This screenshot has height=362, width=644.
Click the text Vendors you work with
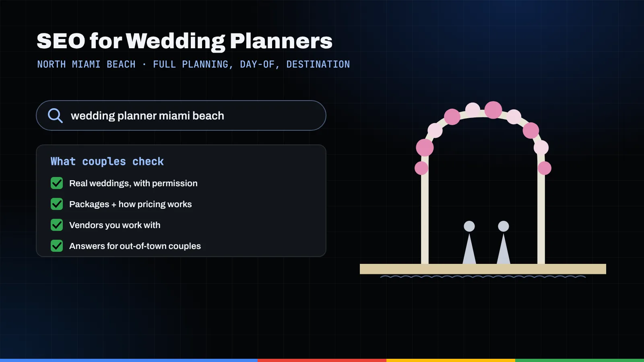[x=115, y=225]
